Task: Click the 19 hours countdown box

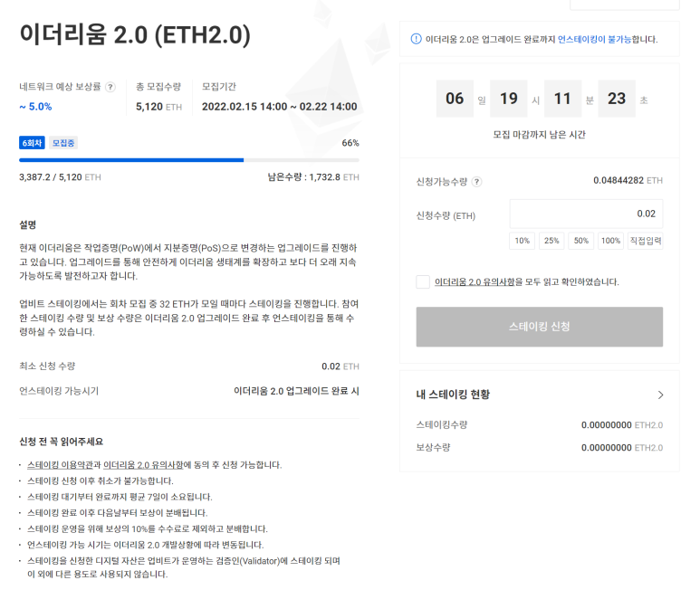Action: 509,99
